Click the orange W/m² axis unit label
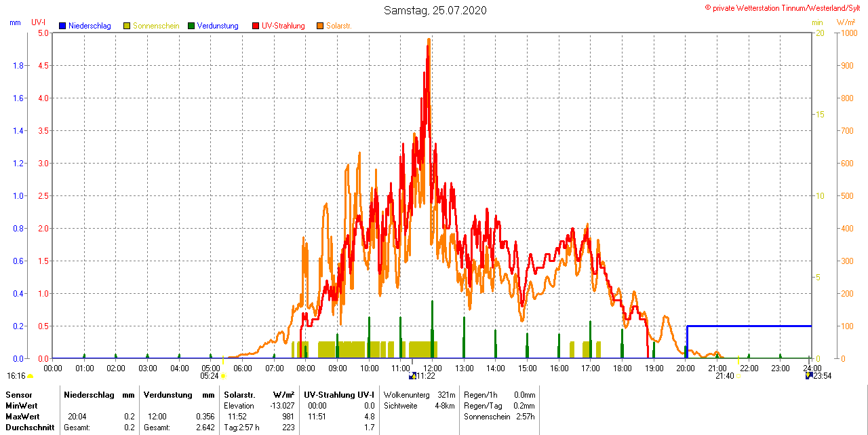The height and width of the screenshot is (435, 868). click(846, 22)
